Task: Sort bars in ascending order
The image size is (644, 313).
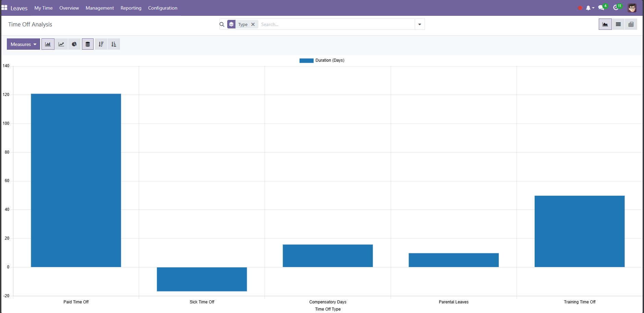Action: pyautogui.click(x=114, y=44)
